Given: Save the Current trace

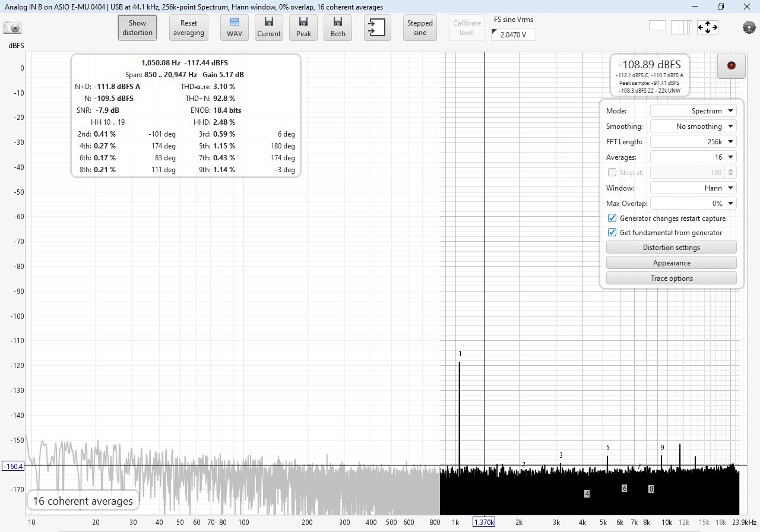Looking at the screenshot, I should (x=269, y=28).
